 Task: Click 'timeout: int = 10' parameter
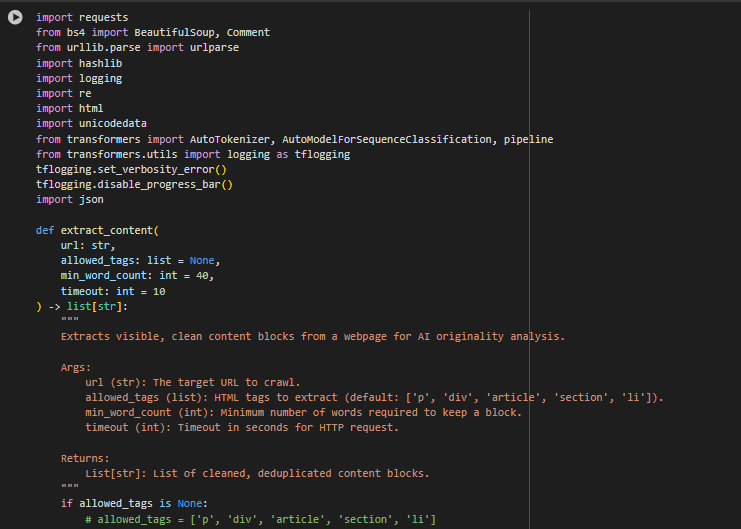113,292
